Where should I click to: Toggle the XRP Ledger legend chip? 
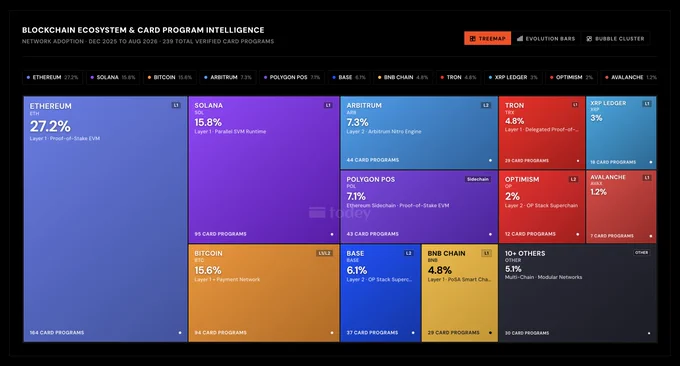pyautogui.click(x=513, y=77)
